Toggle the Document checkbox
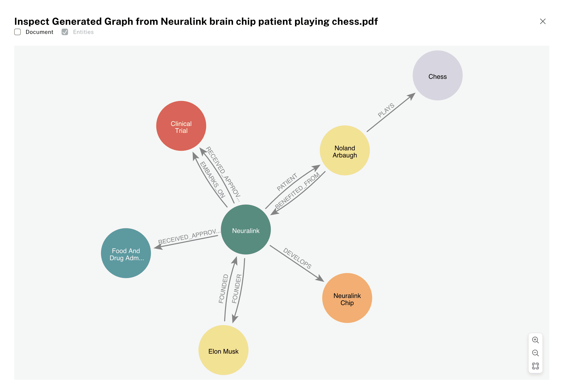Image resolution: width=566 pixels, height=392 pixels. point(17,32)
